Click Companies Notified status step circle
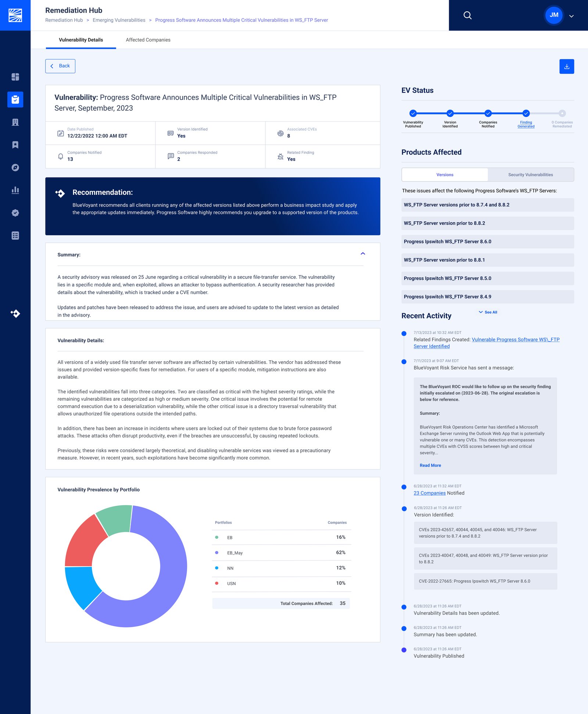 (x=488, y=113)
